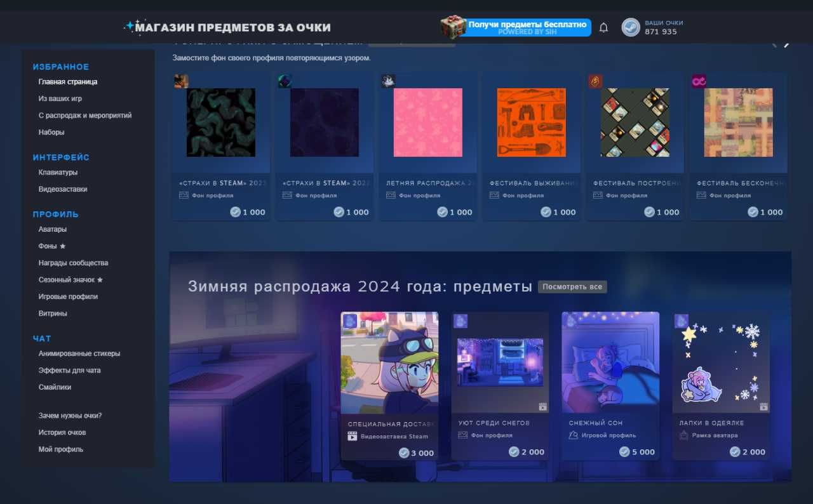Open Видеозаставки category

point(63,189)
